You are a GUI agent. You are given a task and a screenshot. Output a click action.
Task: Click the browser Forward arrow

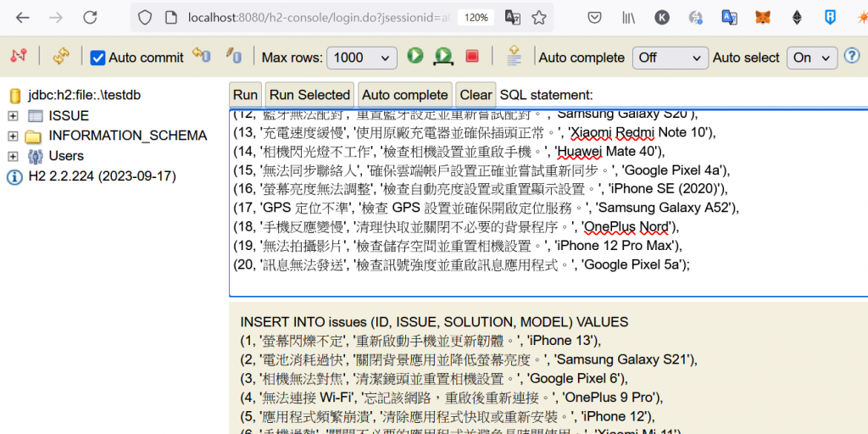56,18
